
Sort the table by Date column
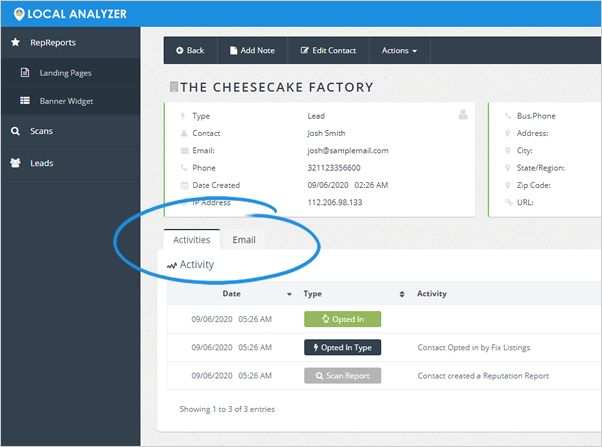(232, 294)
